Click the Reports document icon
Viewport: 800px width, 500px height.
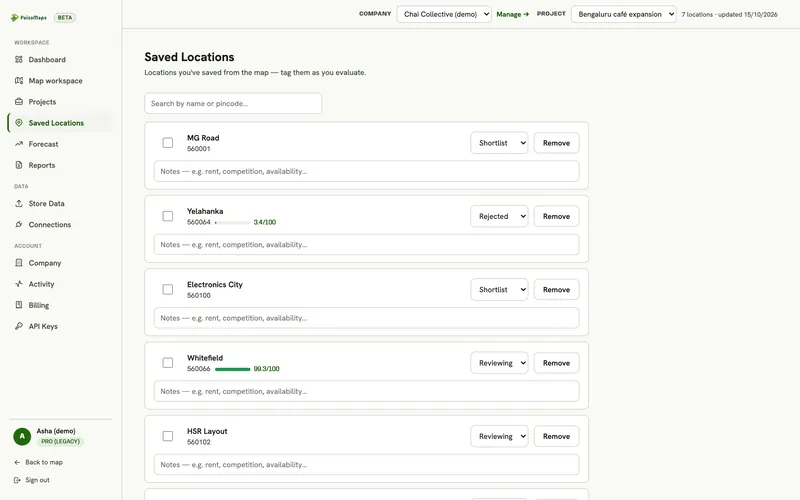tap(19, 165)
